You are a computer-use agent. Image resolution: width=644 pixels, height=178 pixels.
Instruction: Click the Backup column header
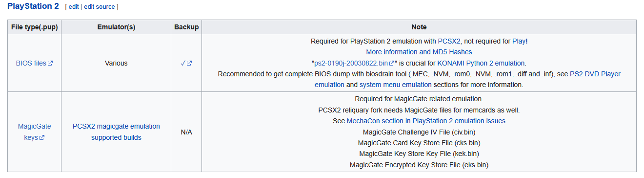tap(186, 27)
